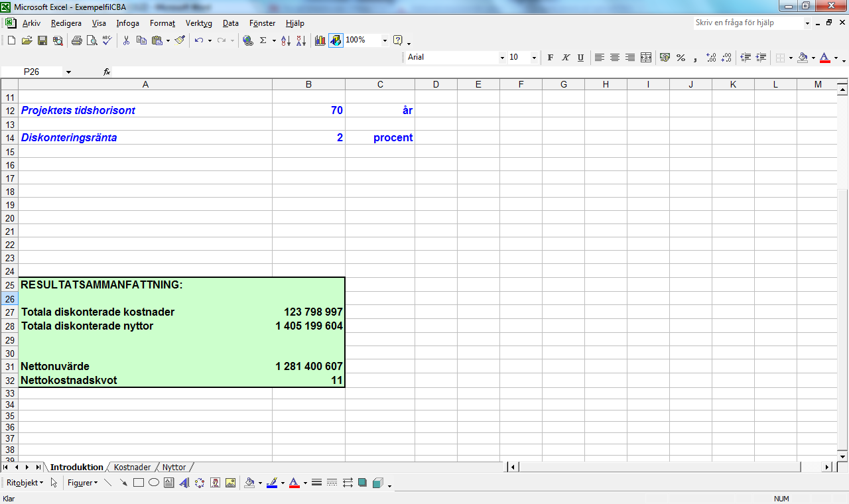
Task: Click the AutoSum sigma icon
Action: (x=263, y=40)
